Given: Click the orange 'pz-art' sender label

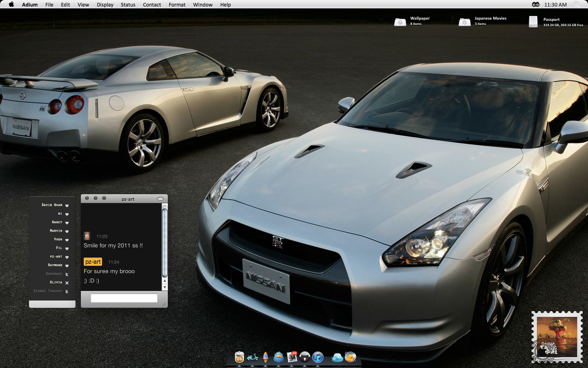Looking at the screenshot, I should coord(93,262).
